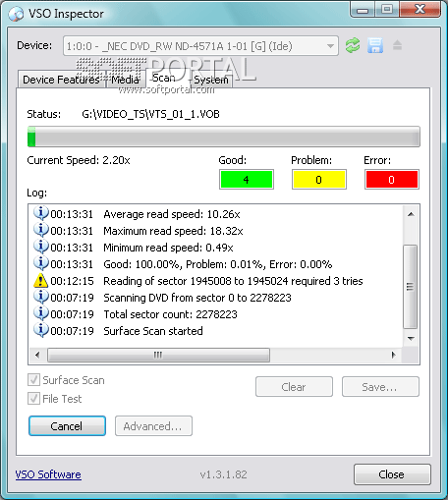Switch to the Media tab
The height and width of the screenshot is (500, 448).
pos(125,80)
